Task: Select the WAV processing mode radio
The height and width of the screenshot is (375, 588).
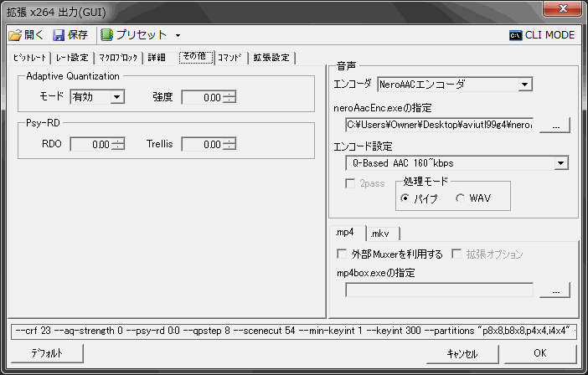Action: click(460, 198)
